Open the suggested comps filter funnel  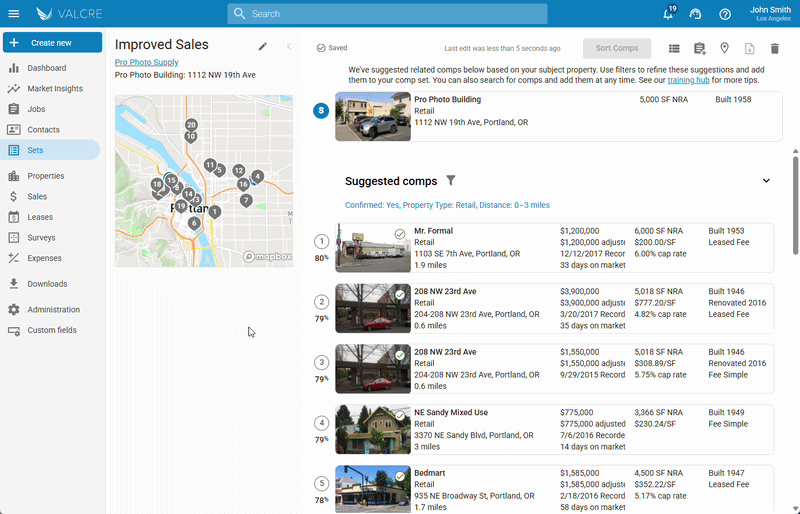coord(451,181)
